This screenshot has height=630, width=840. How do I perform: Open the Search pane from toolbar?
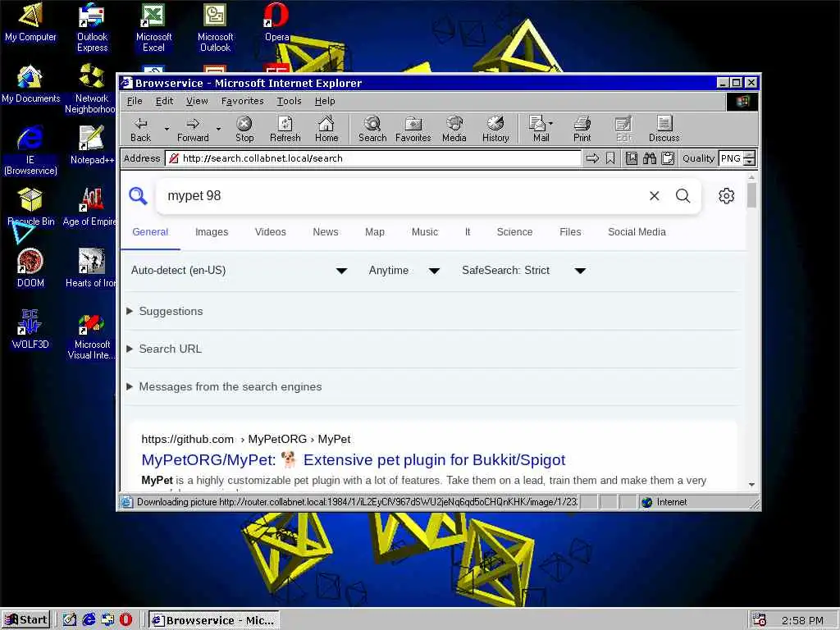[x=372, y=129]
